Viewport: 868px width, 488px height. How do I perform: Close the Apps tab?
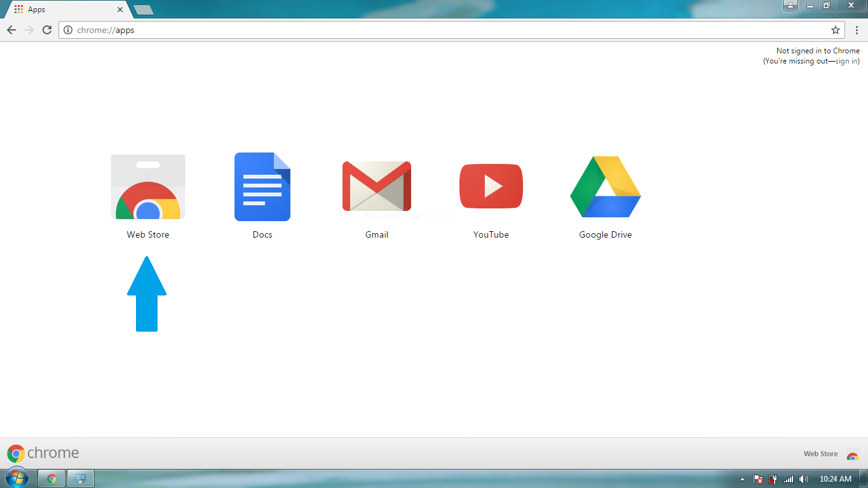[x=120, y=10]
